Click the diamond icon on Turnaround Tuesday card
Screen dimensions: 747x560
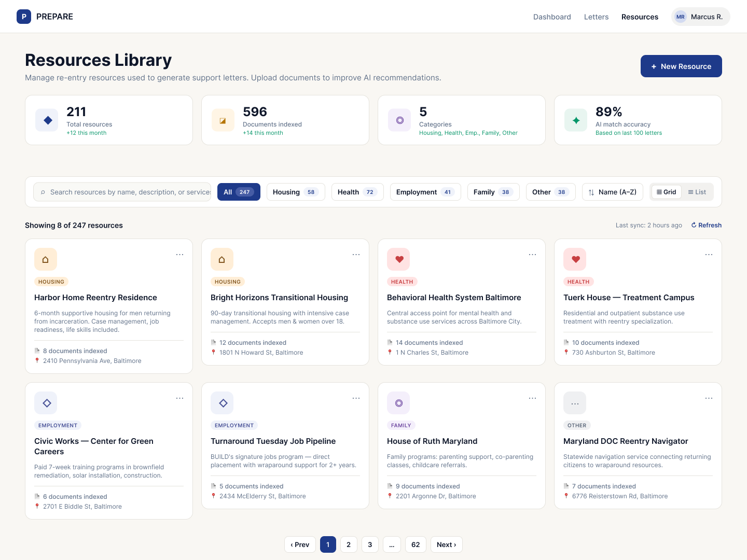(222, 403)
